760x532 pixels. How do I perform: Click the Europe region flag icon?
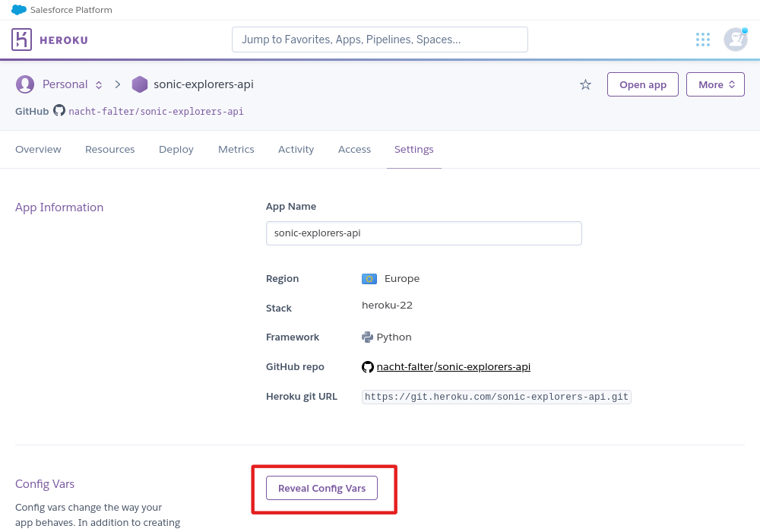369,279
